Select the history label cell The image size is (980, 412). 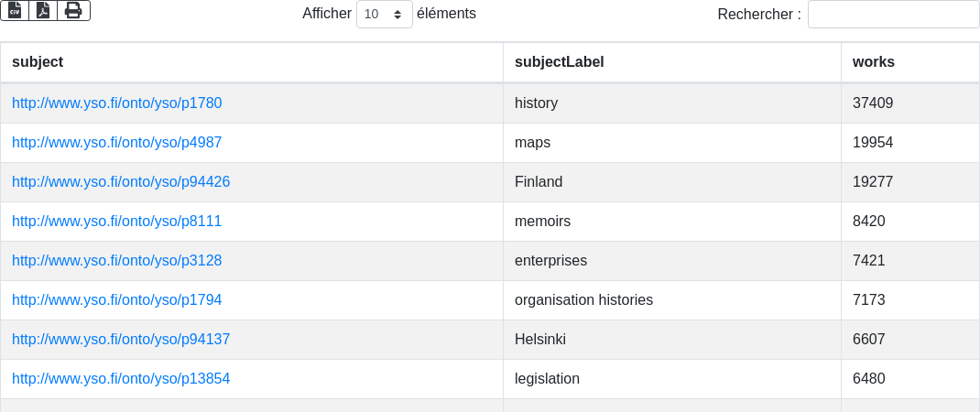[672, 103]
